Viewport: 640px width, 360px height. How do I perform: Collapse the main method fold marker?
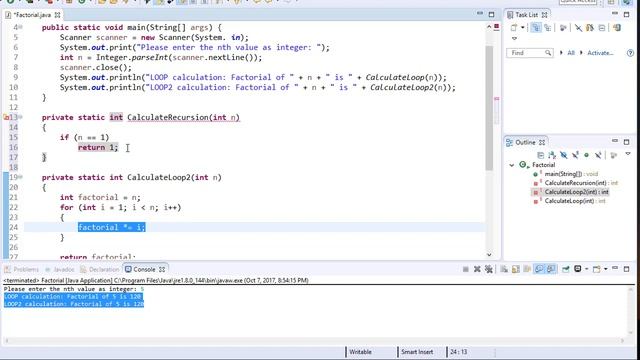20,27
